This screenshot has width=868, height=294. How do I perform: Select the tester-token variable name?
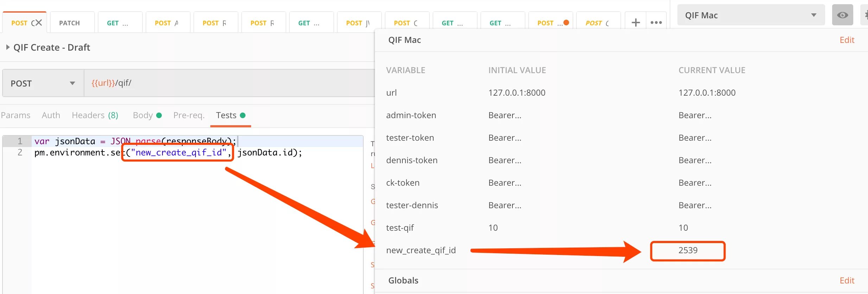[x=410, y=138]
